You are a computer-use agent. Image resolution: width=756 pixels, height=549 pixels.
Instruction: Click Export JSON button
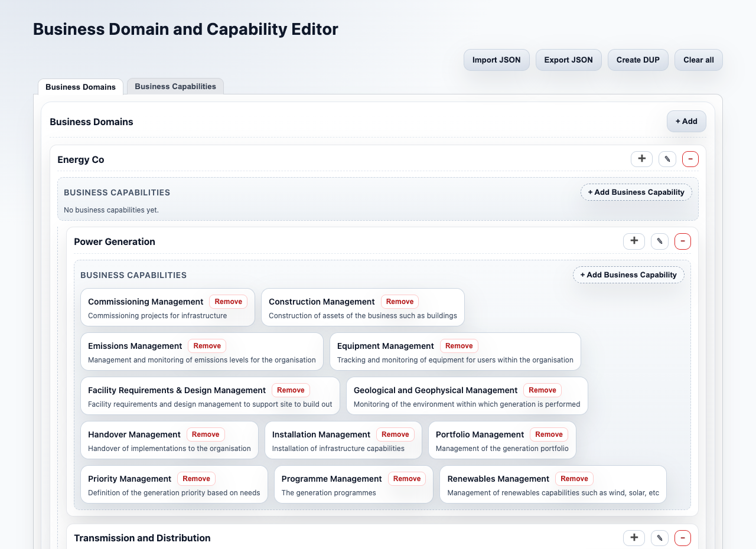[569, 60]
